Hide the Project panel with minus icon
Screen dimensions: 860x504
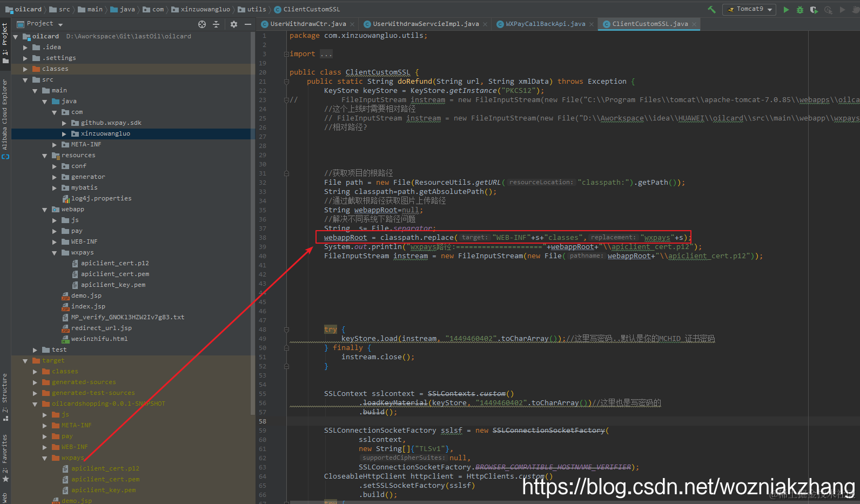pyautogui.click(x=248, y=24)
